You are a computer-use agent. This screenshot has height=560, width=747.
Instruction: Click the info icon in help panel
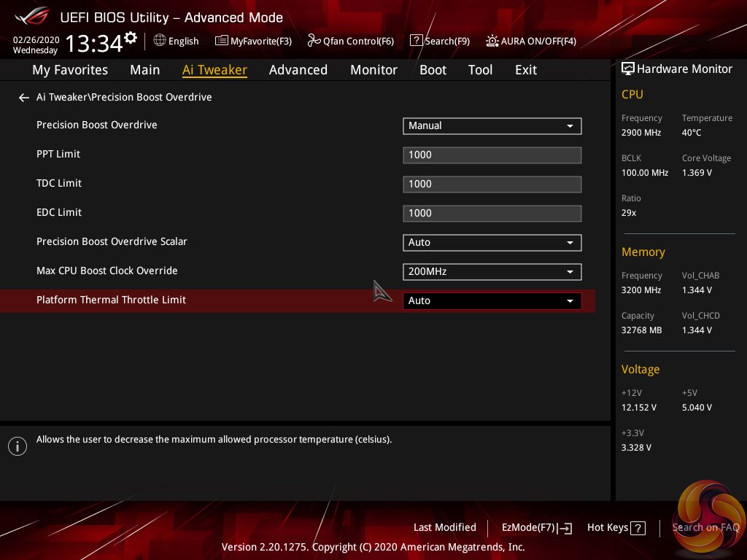pos(18,446)
